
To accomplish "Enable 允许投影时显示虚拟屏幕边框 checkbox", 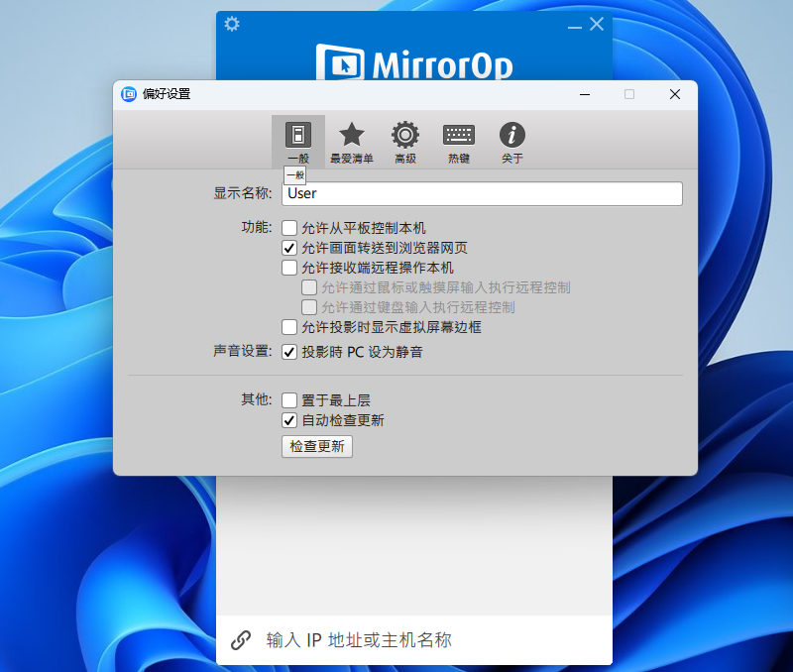I will (x=289, y=327).
